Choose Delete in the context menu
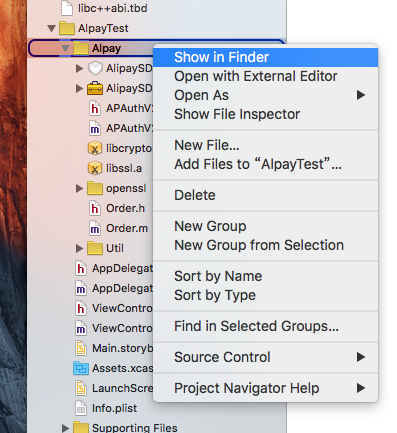Screen dimensions: 397x433 tap(265, 195)
